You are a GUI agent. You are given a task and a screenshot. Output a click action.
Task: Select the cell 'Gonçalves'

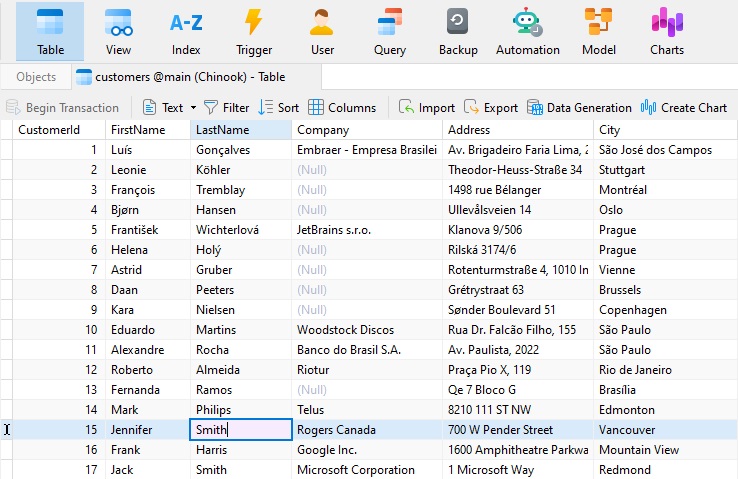tap(241, 150)
